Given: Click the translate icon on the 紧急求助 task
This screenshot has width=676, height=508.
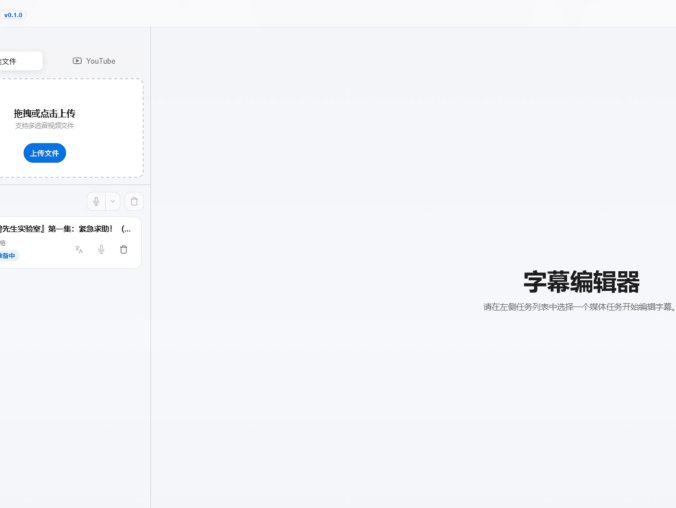Looking at the screenshot, I should click(x=79, y=249).
